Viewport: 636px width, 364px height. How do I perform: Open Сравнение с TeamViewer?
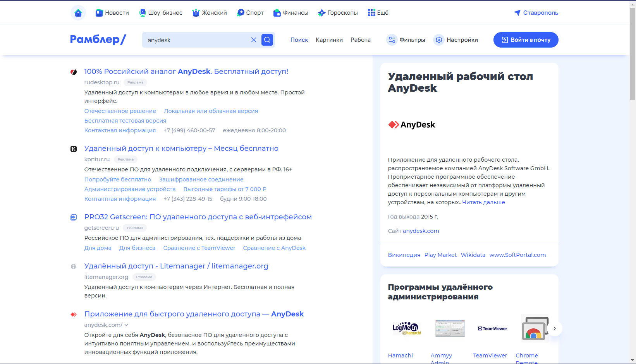(x=199, y=248)
